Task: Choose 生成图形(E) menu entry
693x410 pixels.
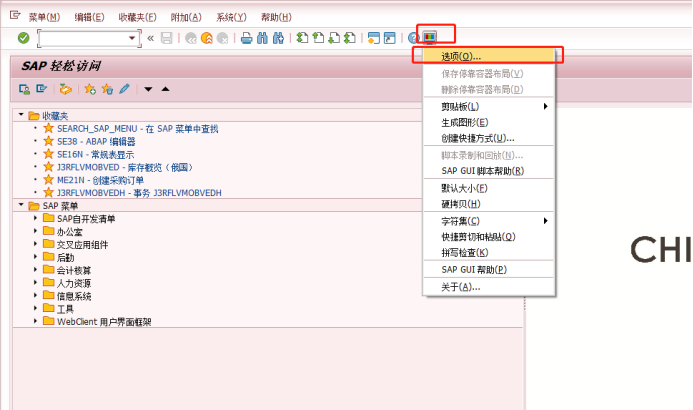Action: click(x=488, y=122)
